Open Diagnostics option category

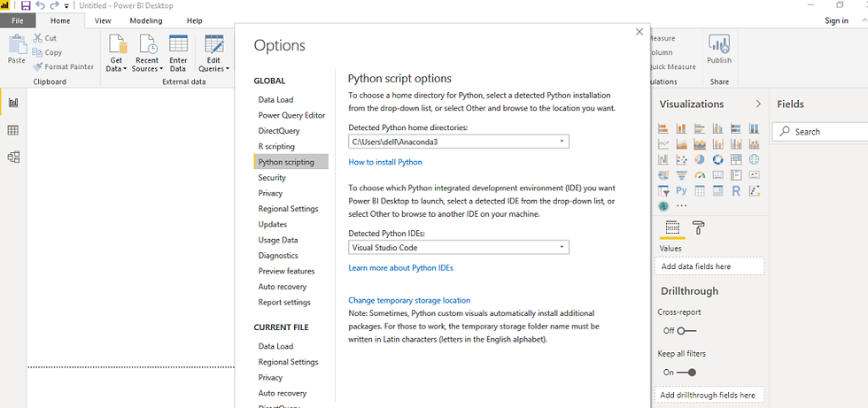pyautogui.click(x=278, y=256)
